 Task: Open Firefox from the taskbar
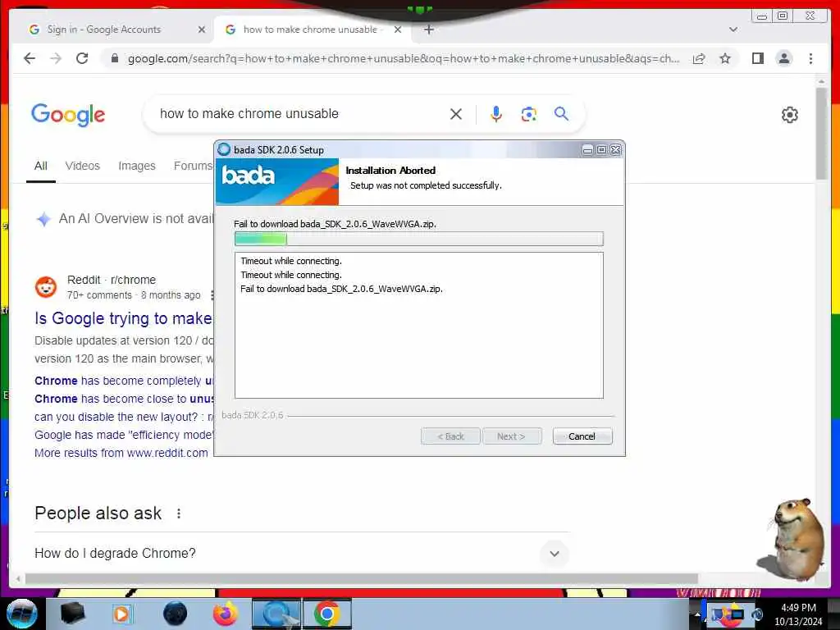click(225, 614)
